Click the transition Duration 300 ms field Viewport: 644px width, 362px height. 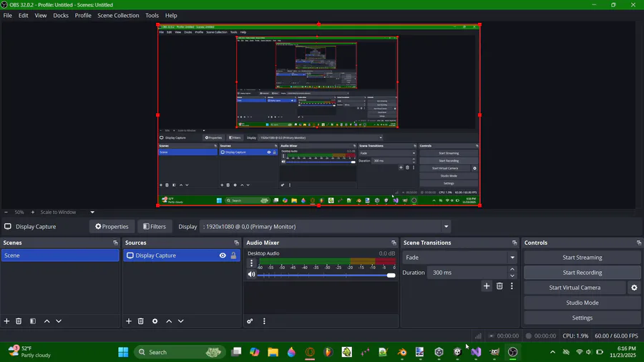(467, 273)
